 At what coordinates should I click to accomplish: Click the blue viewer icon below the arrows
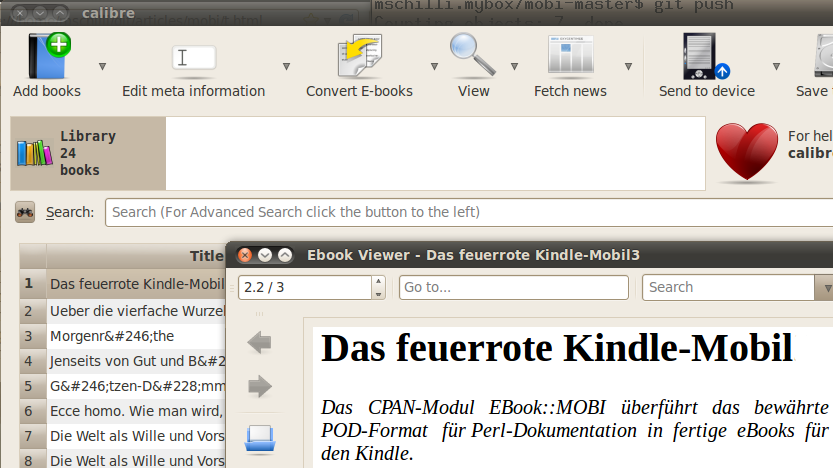(260, 439)
